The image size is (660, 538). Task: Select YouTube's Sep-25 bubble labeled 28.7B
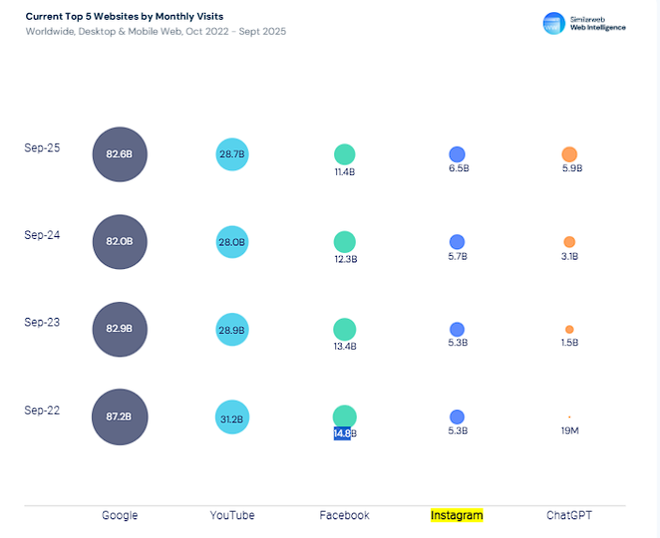pyautogui.click(x=232, y=154)
